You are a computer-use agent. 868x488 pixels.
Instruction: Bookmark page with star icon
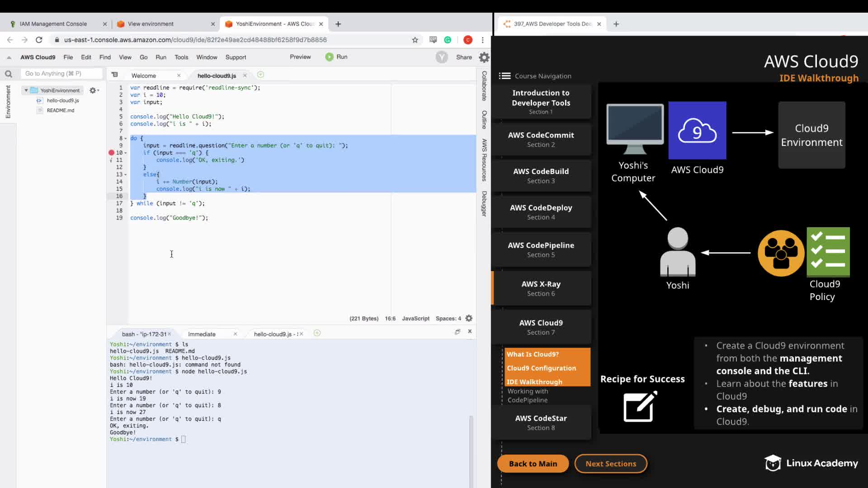click(415, 40)
